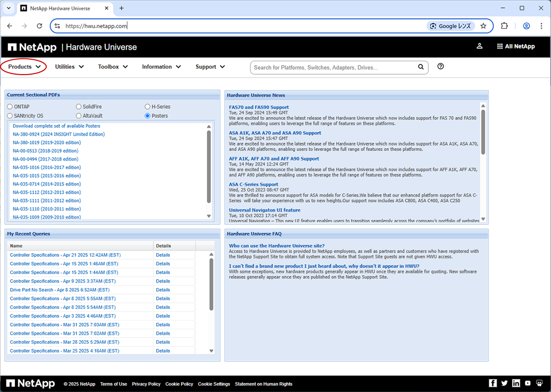Bookmark this page with the star icon

pyautogui.click(x=483, y=26)
